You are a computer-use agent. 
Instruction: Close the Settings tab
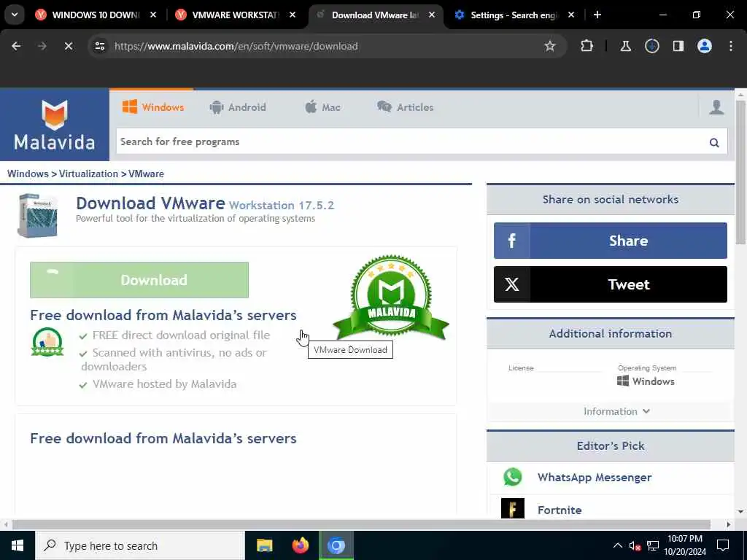click(571, 15)
